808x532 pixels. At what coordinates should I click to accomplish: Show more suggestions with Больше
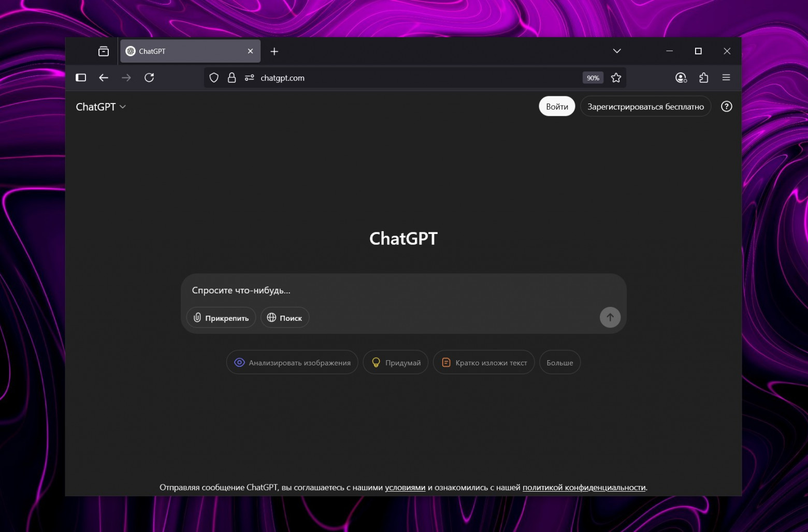(560, 363)
